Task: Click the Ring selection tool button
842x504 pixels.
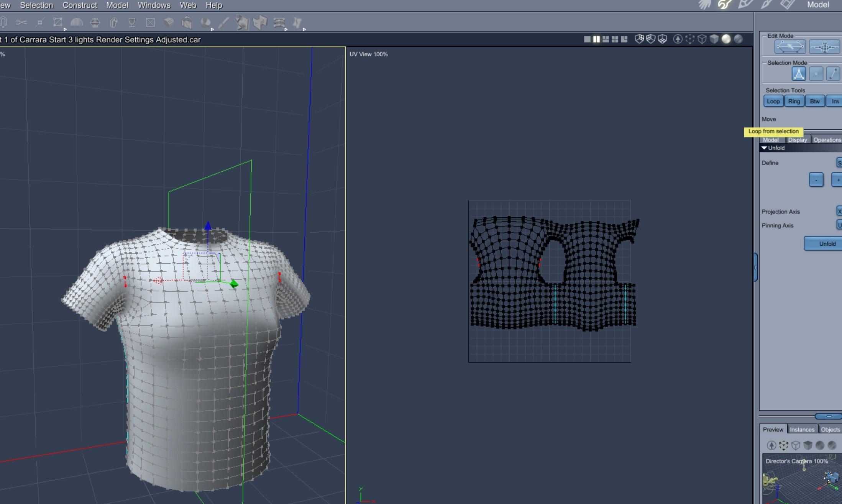Action: pos(794,102)
